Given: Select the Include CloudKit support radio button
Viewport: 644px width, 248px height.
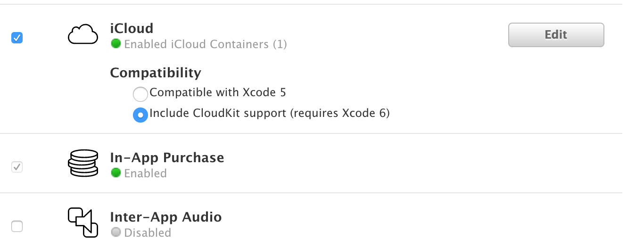Looking at the screenshot, I should tap(140, 115).
